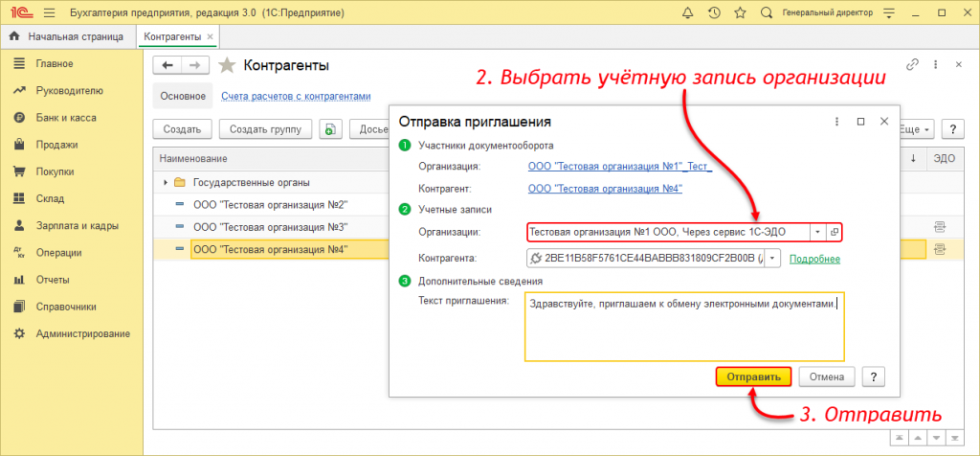Open global search magnifier

coord(767,13)
